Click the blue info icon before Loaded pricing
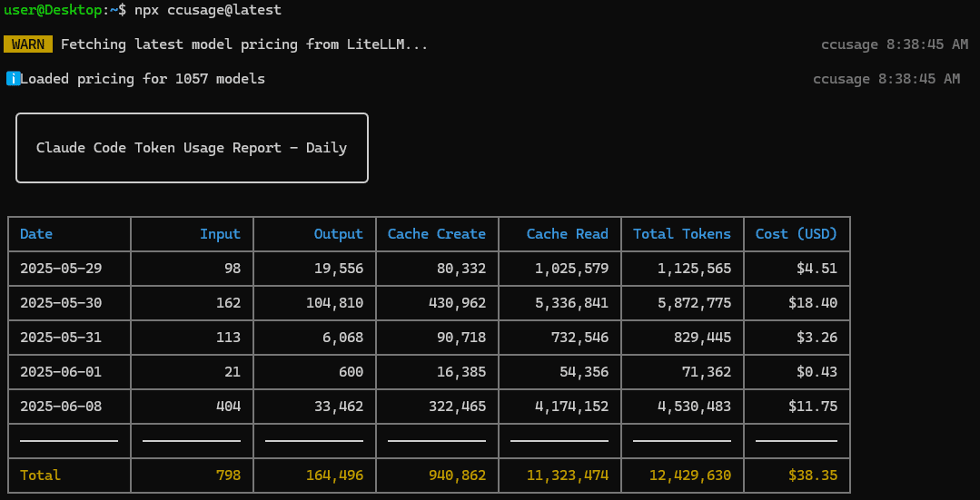 click(13, 79)
